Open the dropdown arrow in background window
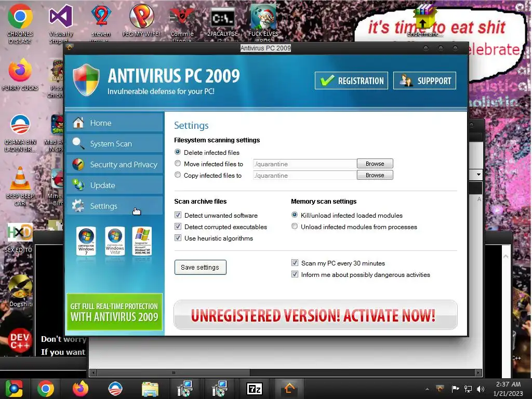Viewport: 532px width, 399px height. (x=478, y=175)
